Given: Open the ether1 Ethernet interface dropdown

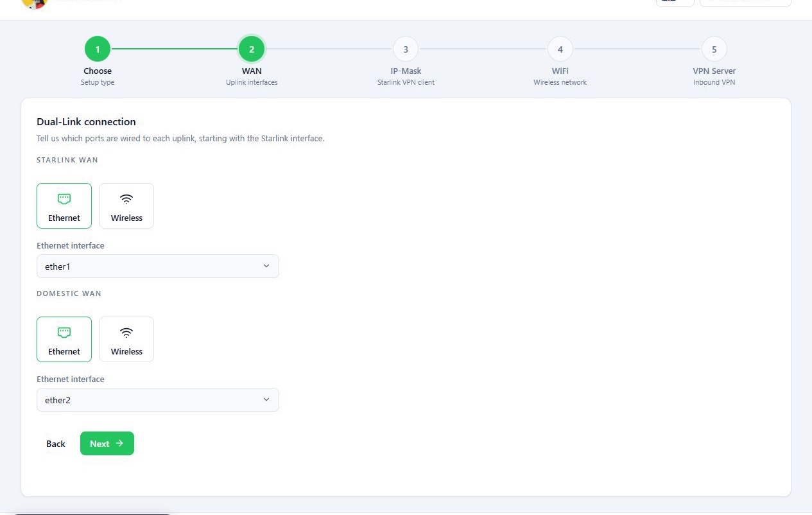Looking at the screenshot, I should 158,266.
